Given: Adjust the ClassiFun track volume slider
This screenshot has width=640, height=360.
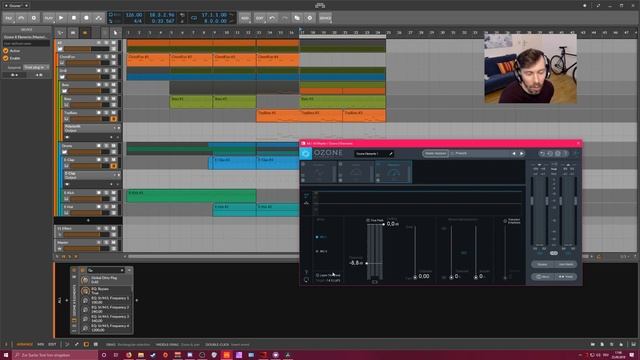Looking at the screenshot, I should 88,63.
